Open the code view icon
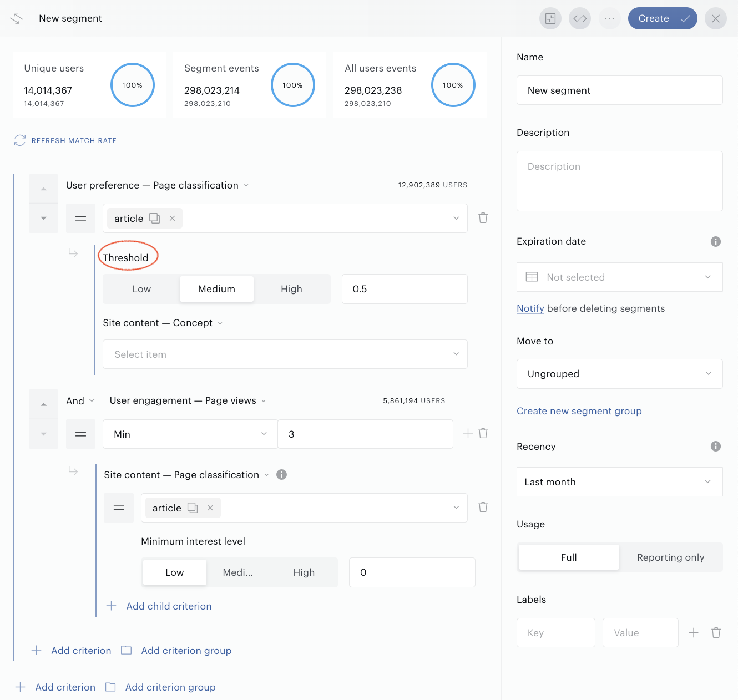Screen dimensions: 738x700 pos(580,18)
